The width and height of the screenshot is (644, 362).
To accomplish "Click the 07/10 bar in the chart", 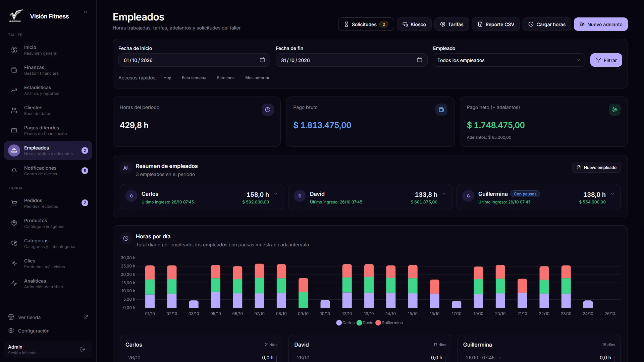I will point(259,286).
